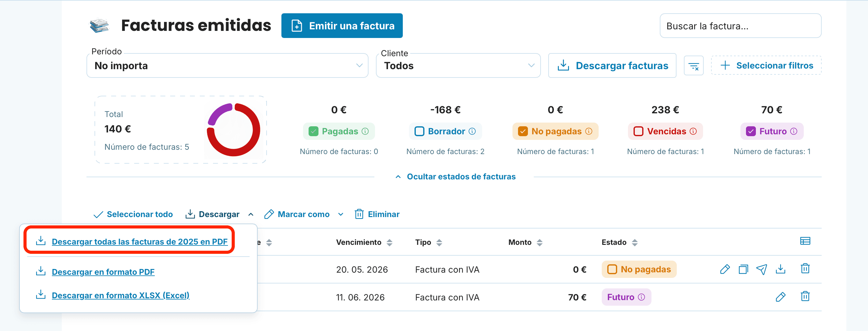Screen dimensions: 868x331
Task: Click the clear filters icon button
Action: (693, 66)
